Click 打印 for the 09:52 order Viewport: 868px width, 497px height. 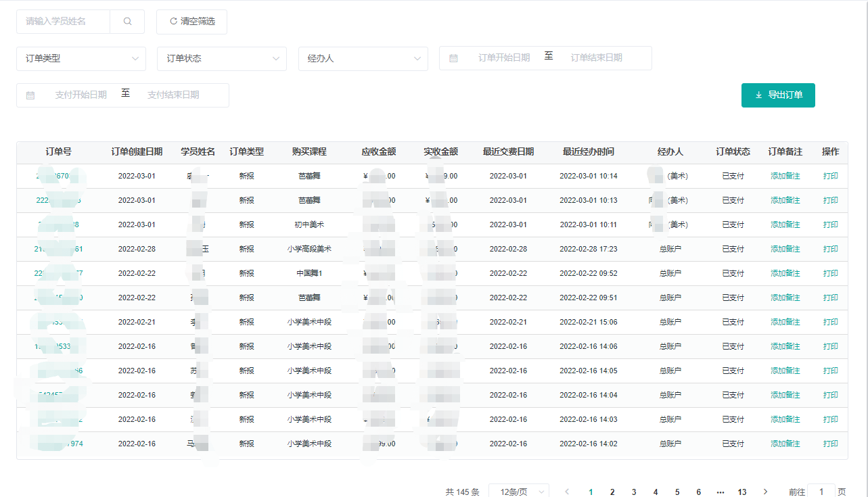point(831,274)
